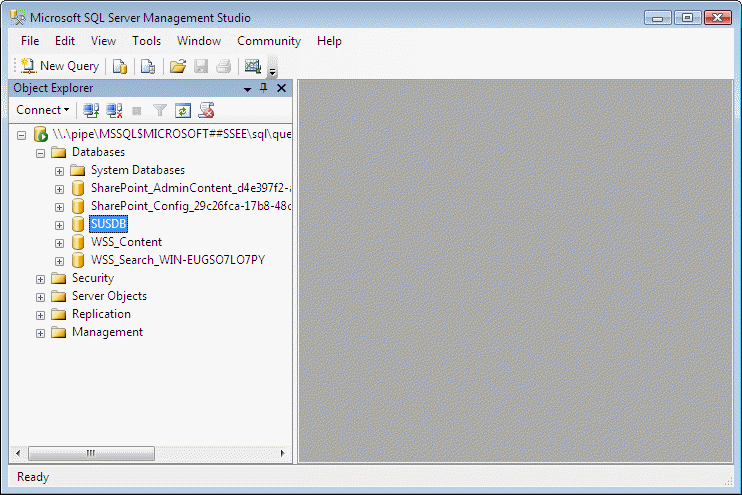Select the WSS_Search_WIN-EUGSO7LO7PY database
742x495 pixels.
point(178,260)
